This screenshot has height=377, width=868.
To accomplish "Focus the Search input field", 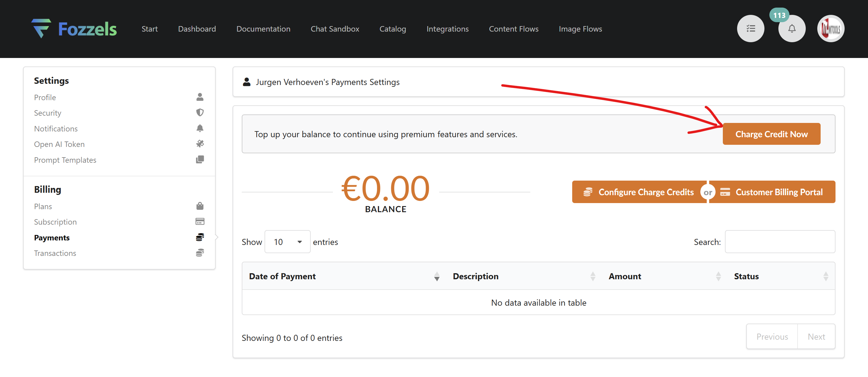I will pos(780,242).
